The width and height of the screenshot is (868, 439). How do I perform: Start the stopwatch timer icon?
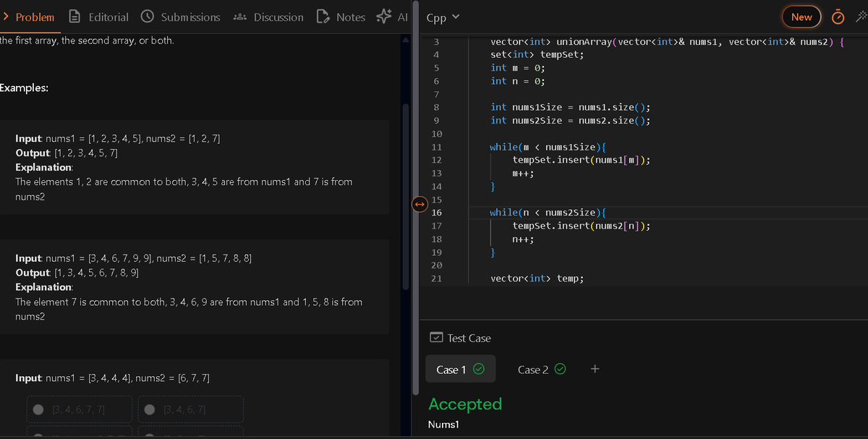coord(838,17)
